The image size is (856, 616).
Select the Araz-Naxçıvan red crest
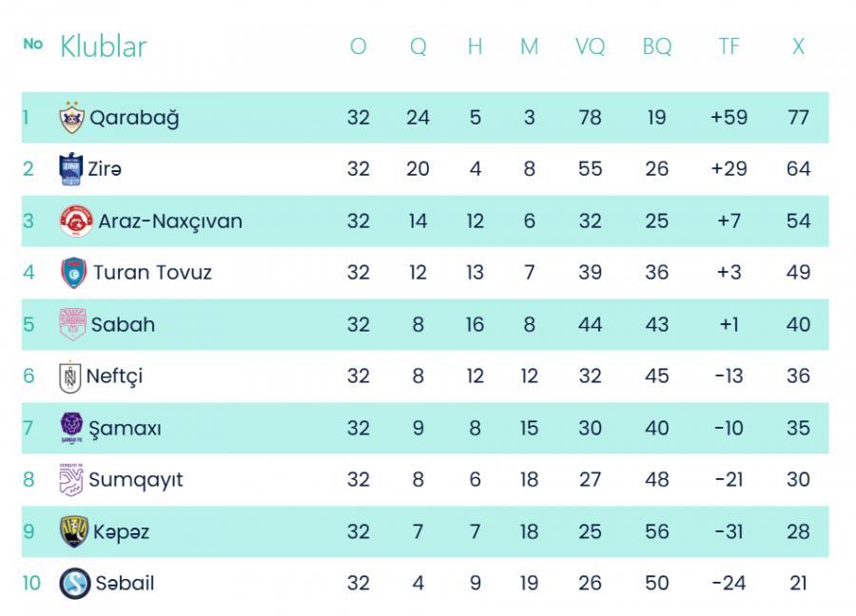coord(76,221)
